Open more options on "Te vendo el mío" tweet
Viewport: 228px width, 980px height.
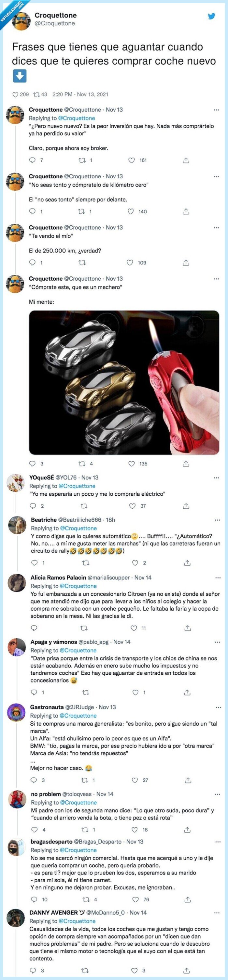coord(216,227)
